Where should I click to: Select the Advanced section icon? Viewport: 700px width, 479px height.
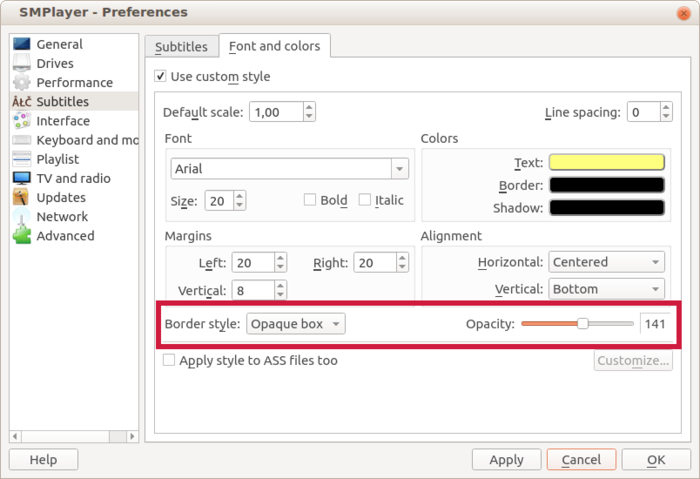click(x=21, y=236)
